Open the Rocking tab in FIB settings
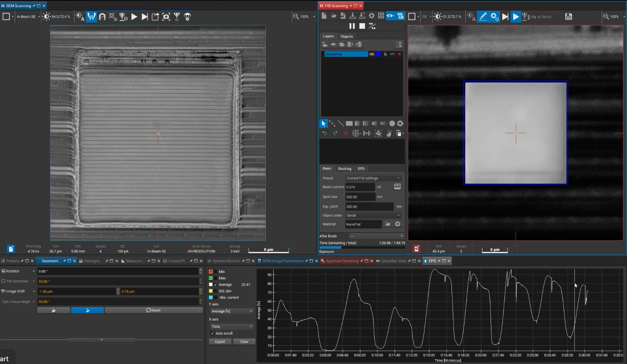627x364 pixels. coord(345,168)
